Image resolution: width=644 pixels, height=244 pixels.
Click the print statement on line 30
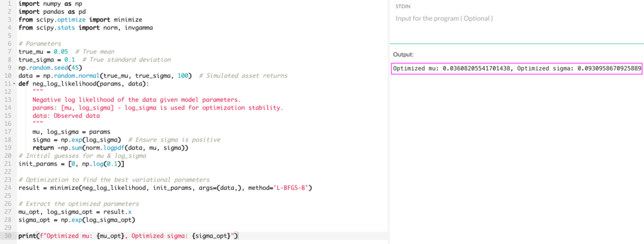pos(128,236)
